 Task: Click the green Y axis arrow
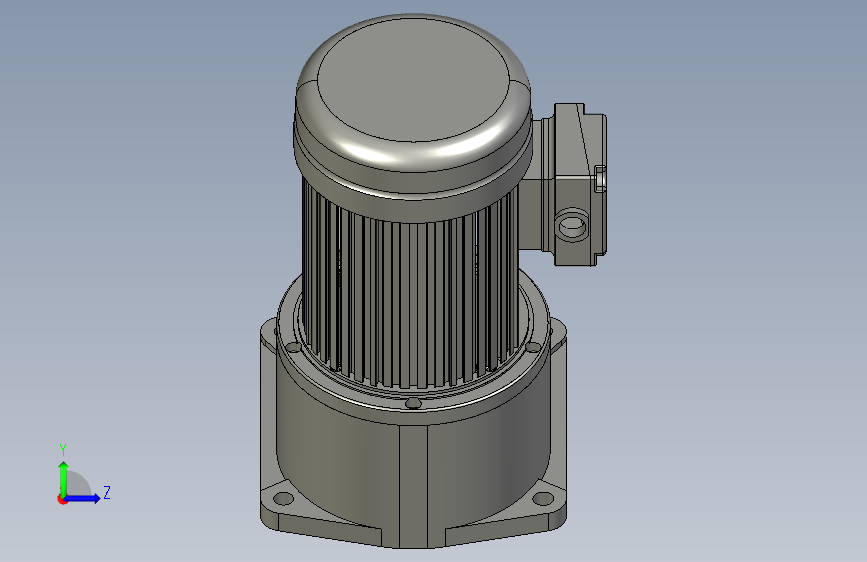tap(64, 478)
